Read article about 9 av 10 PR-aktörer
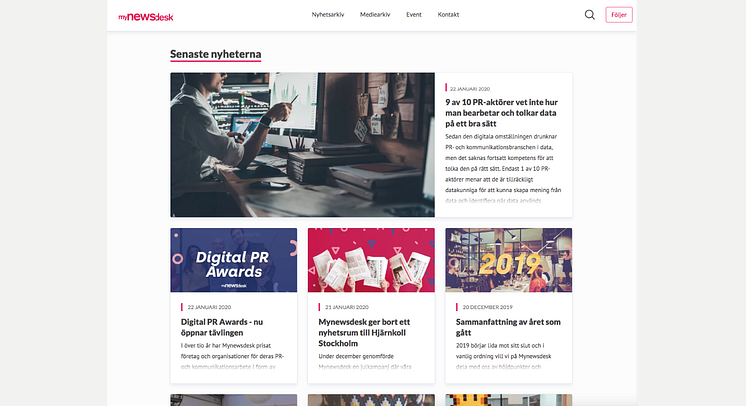Viewport: 746px width, 406px height. [x=501, y=113]
